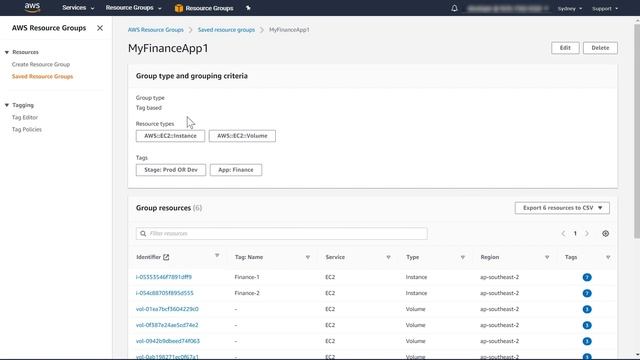The width and height of the screenshot is (640, 360).
Task: Open volume vol-0942b9dbeed74f063
Action: (x=168, y=341)
